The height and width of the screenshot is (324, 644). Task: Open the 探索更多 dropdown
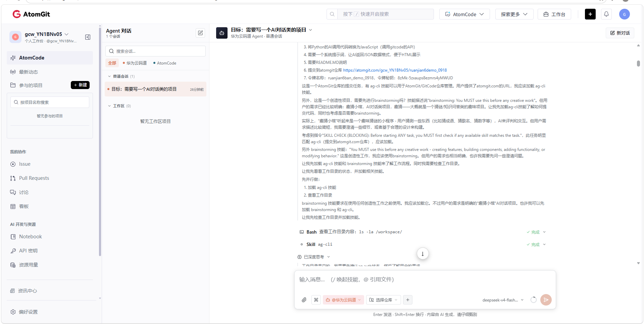pos(514,14)
